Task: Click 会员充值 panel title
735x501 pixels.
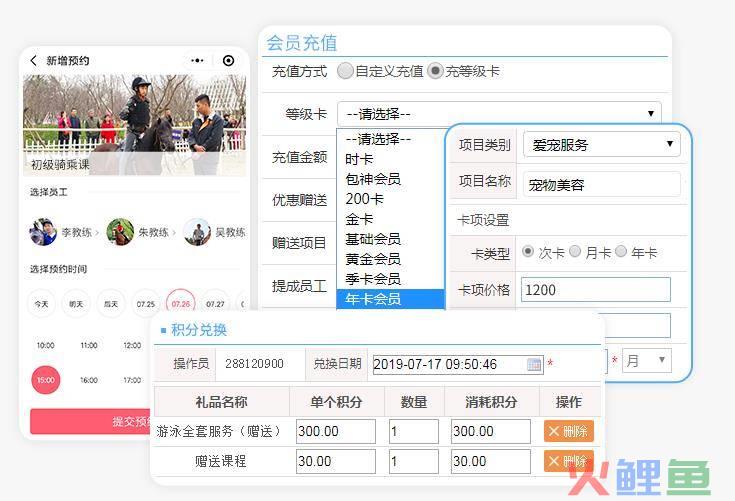Action: point(302,43)
